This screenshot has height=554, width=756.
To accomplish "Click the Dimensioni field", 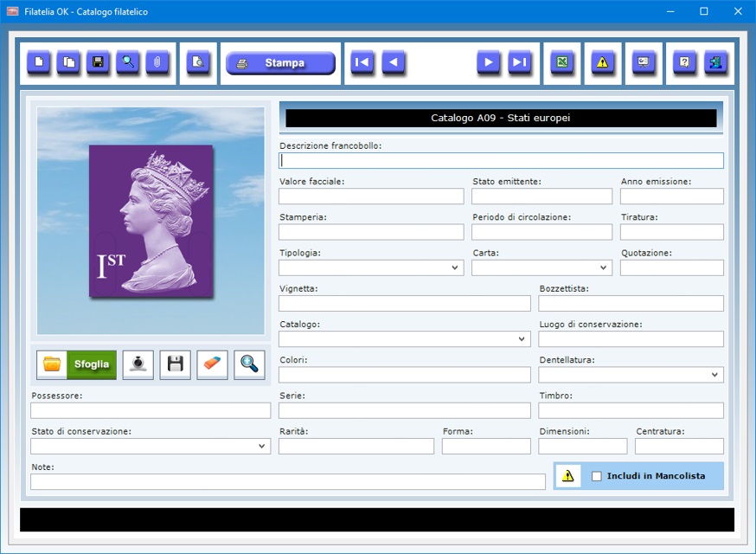I will pyautogui.click(x=583, y=447).
